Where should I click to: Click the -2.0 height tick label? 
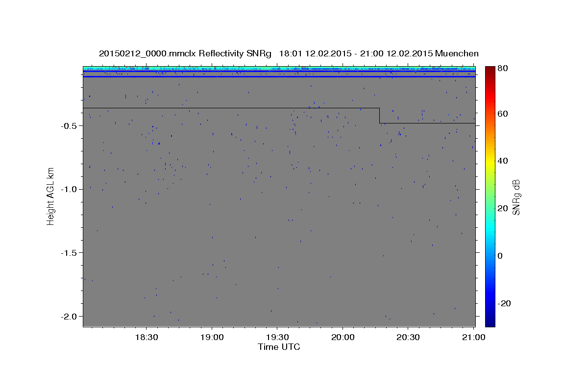69,317
